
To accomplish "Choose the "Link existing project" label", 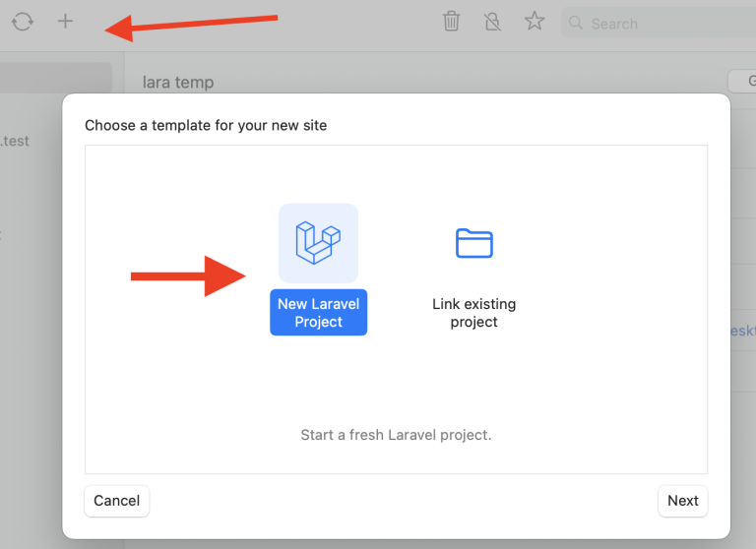I will click(473, 313).
